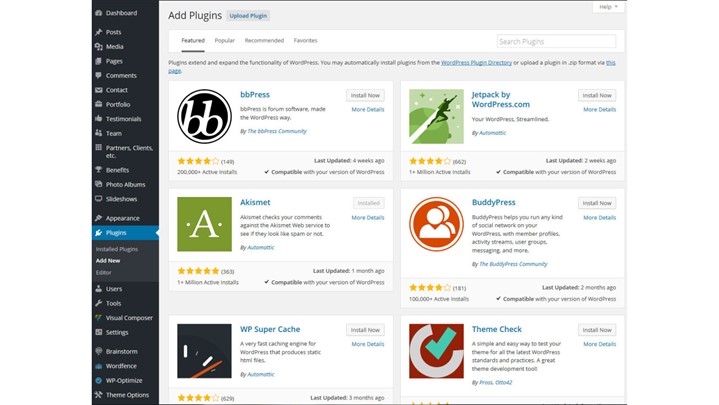
Task: Click the Visual Composer icon
Action: (99, 317)
